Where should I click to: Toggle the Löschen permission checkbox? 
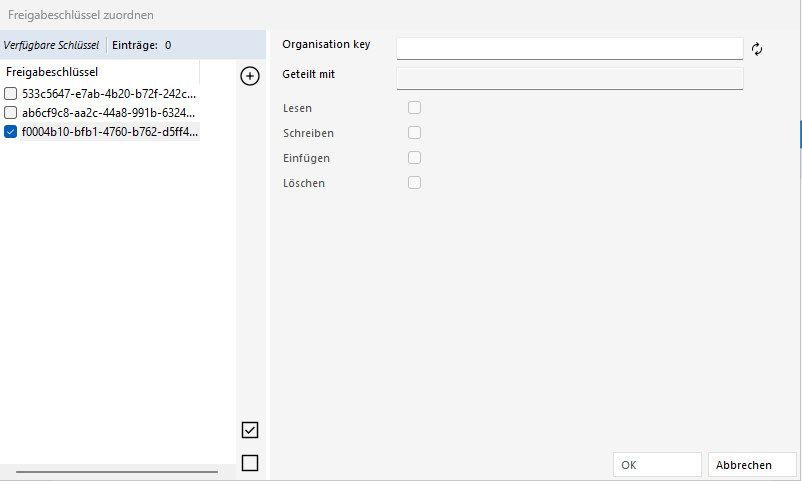pos(414,182)
